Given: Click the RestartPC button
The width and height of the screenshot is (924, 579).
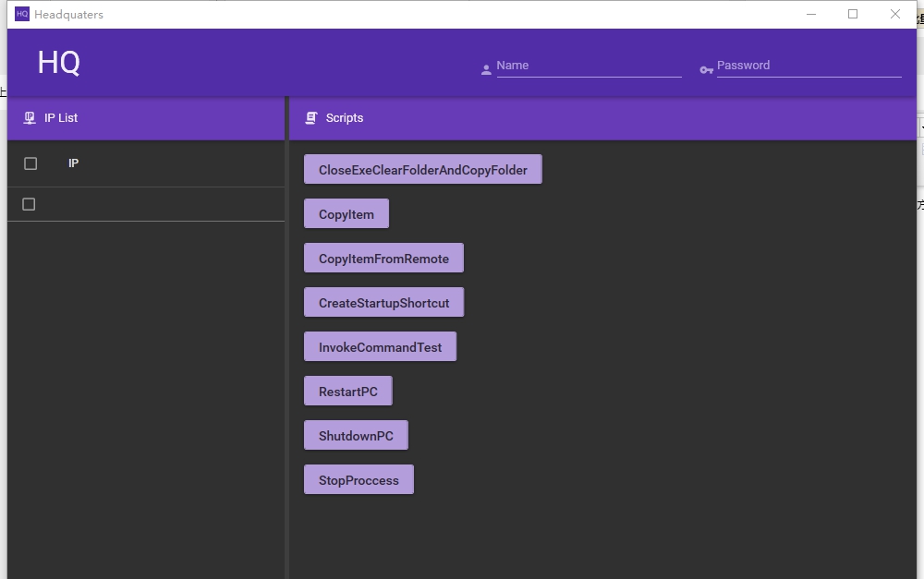Looking at the screenshot, I should [x=347, y=392].
